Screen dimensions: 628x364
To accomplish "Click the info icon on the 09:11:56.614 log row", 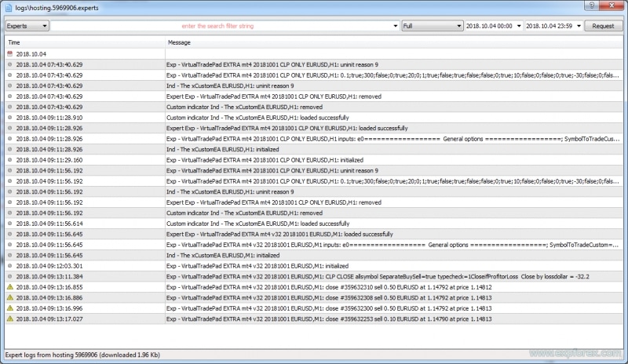I will [x=9, y=223].
